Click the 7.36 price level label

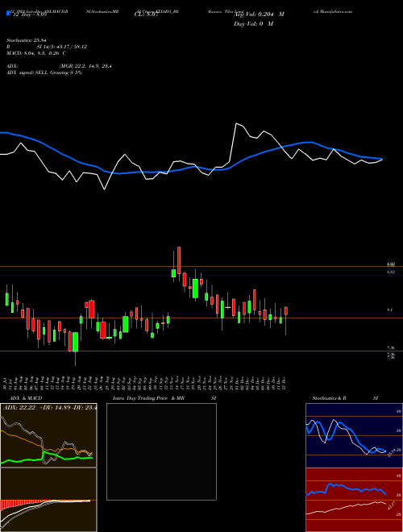[x=390, y=347]
